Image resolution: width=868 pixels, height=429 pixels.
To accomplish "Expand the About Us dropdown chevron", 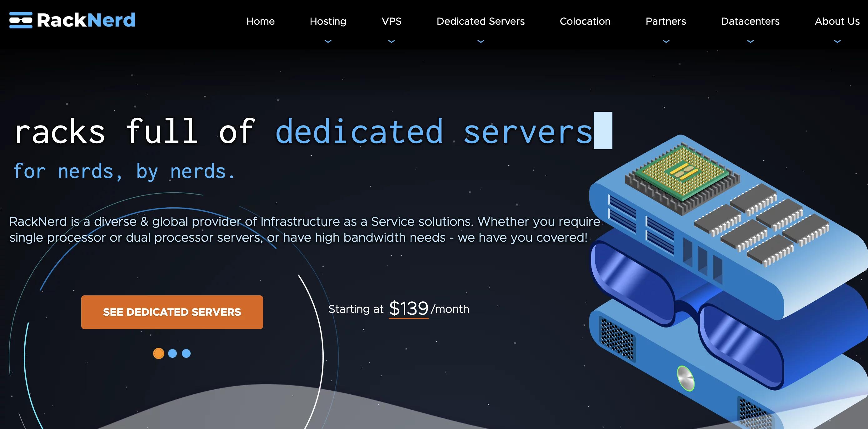I will tap(837, 42).
